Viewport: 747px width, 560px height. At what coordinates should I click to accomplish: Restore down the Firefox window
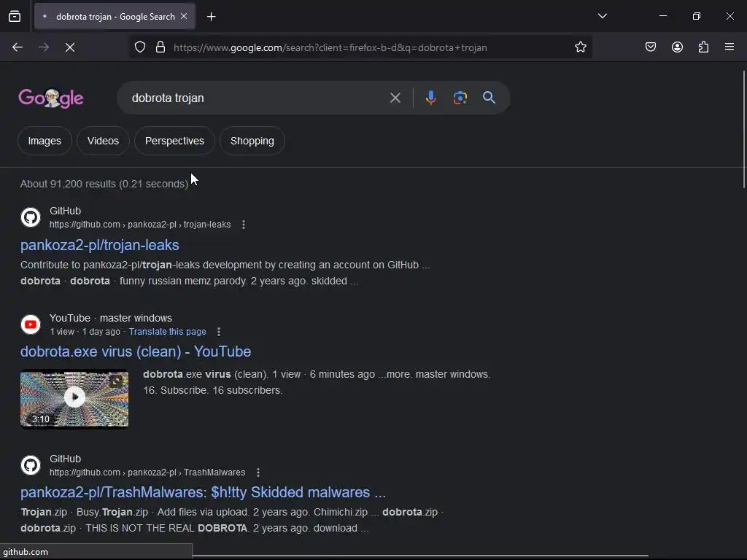point(697,16)
